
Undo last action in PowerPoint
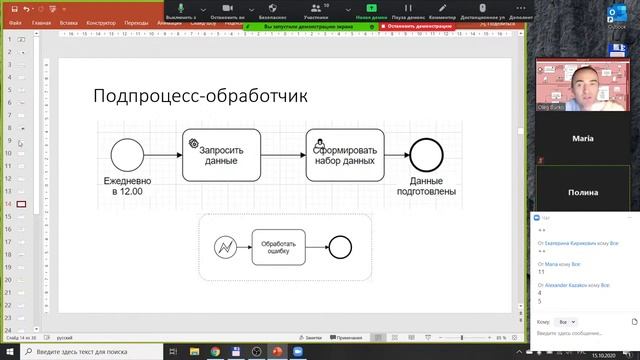[27, 9]
